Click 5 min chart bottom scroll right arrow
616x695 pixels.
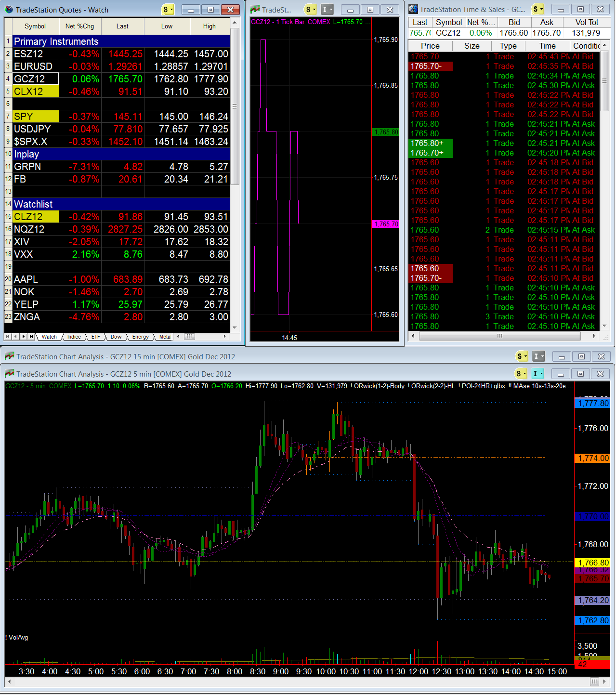(605, 682)
